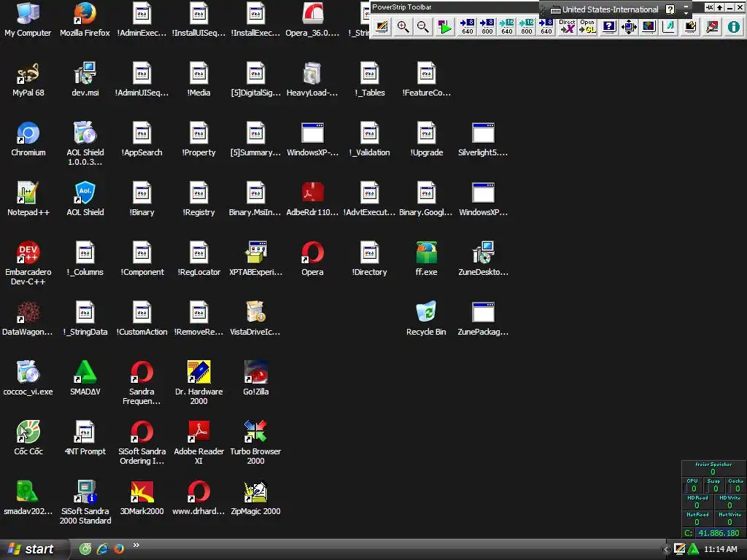Launch Internet Explorer from Quick Launch

tap(102, 549)
